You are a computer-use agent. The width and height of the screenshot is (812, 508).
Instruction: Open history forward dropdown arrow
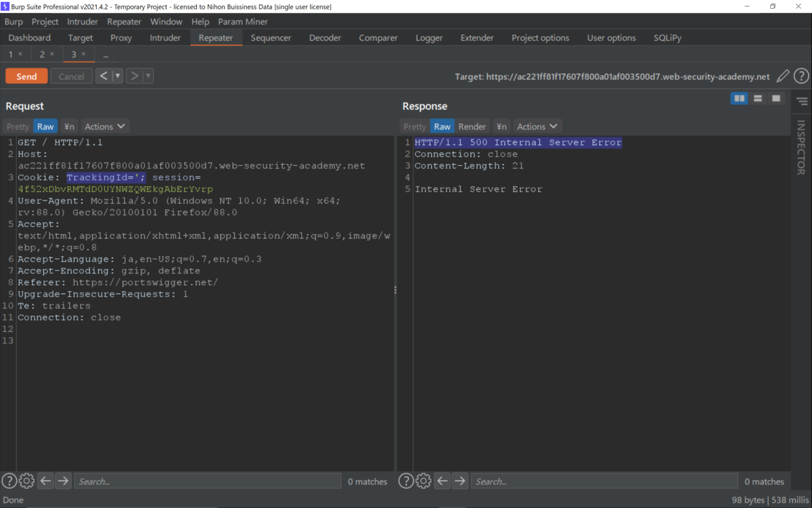click(148, 76)
